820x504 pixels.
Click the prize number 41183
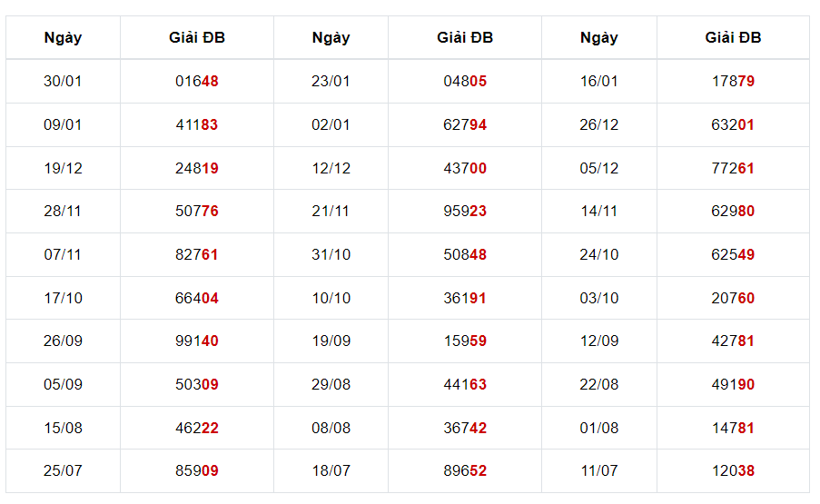(197, 124)
